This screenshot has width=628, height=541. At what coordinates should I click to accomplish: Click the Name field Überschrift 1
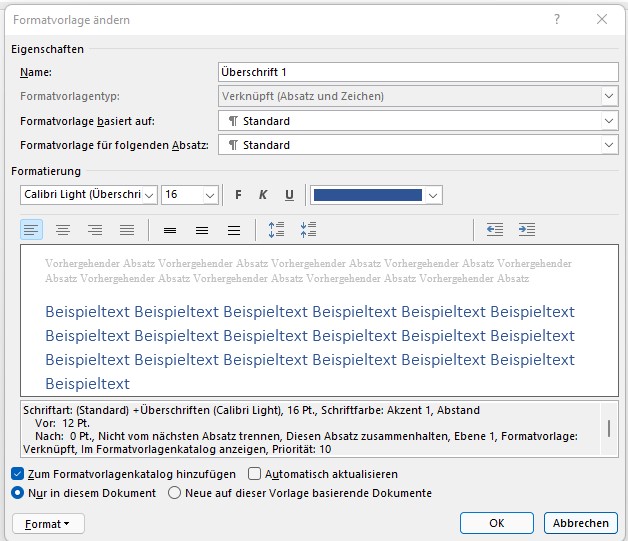click(418, 72)
